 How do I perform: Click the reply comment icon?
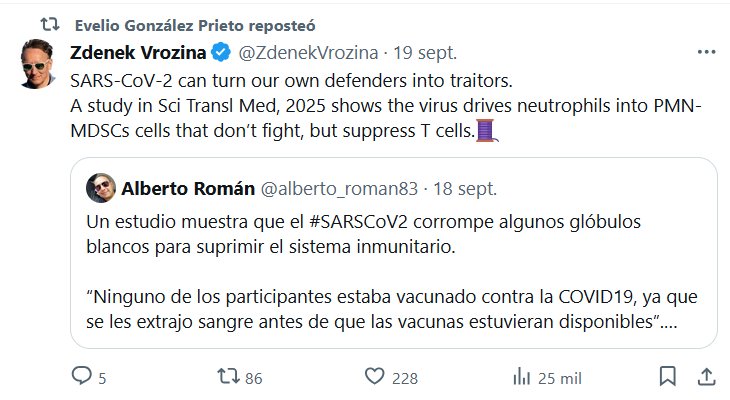coord(82,376)
